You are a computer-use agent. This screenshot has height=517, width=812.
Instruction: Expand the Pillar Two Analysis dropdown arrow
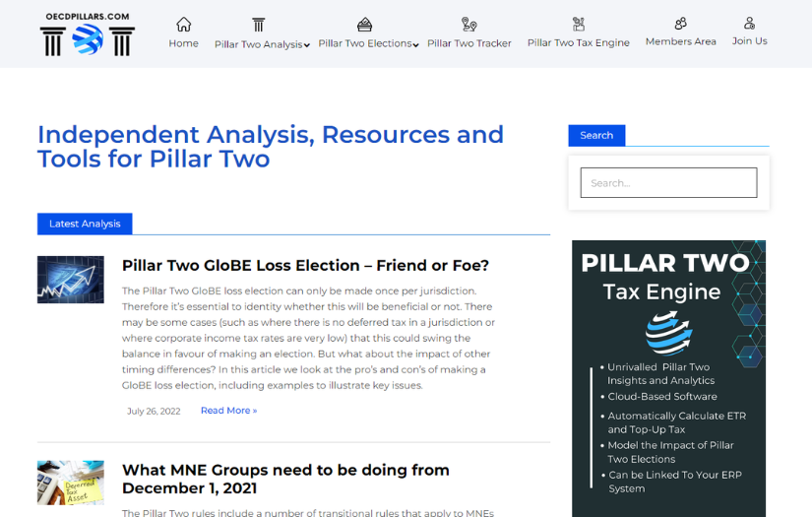coord(306,45)
